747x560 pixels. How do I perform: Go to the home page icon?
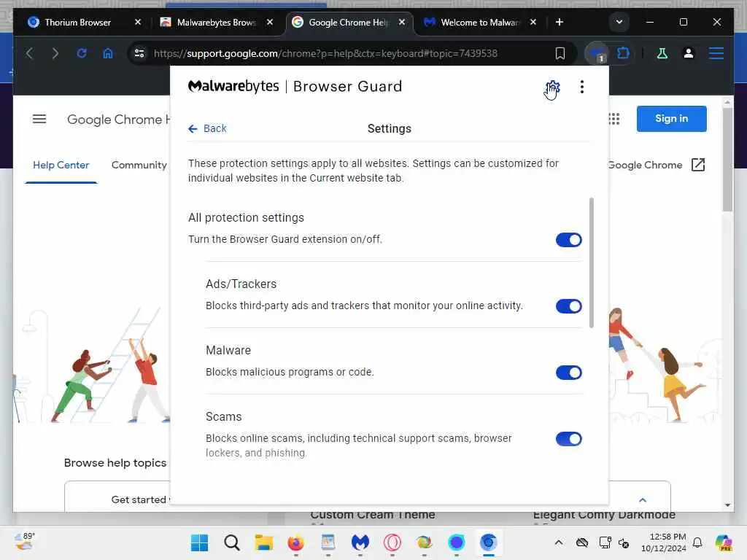pyautogui.click(x=108, y=53)
